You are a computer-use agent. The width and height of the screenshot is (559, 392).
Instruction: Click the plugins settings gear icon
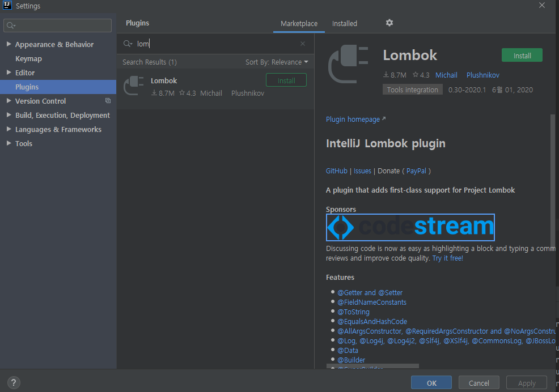[x=389, y=23]
